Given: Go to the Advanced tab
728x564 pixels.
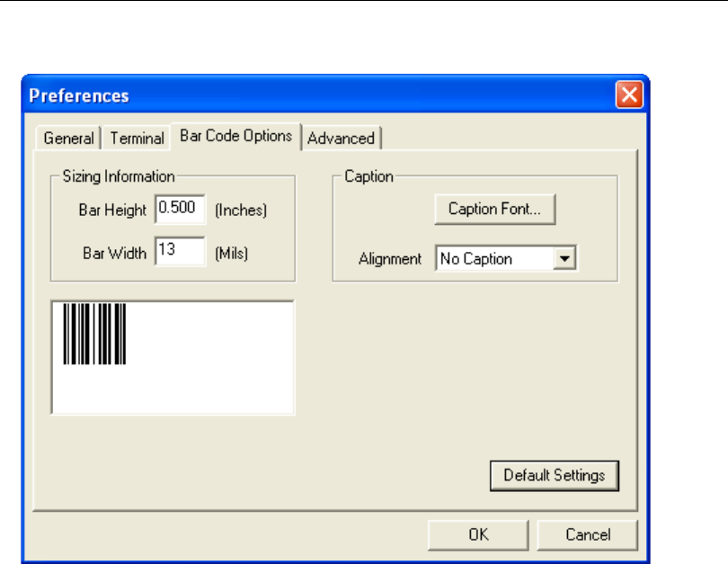Looking at the screenshot, I should (341, 139).
